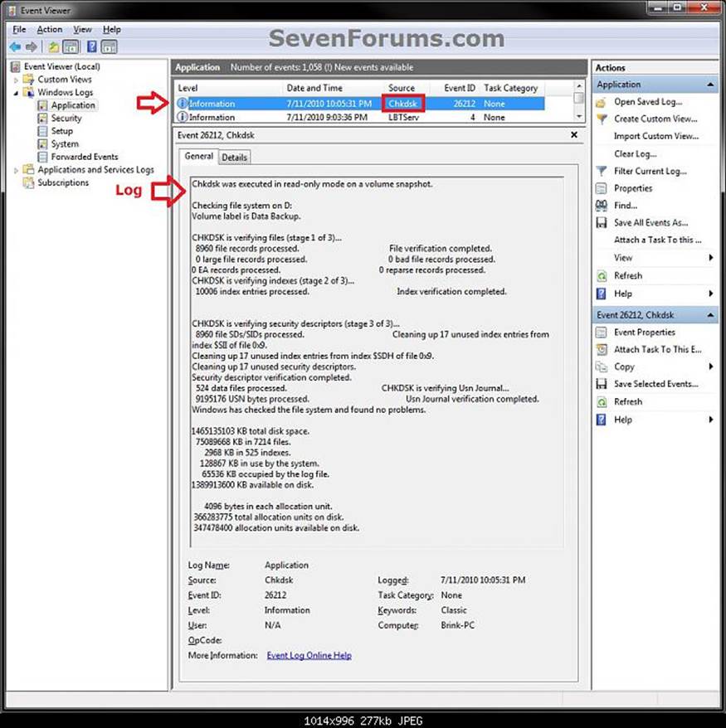Click the Save All Events As disk icon

pos(602,223)
